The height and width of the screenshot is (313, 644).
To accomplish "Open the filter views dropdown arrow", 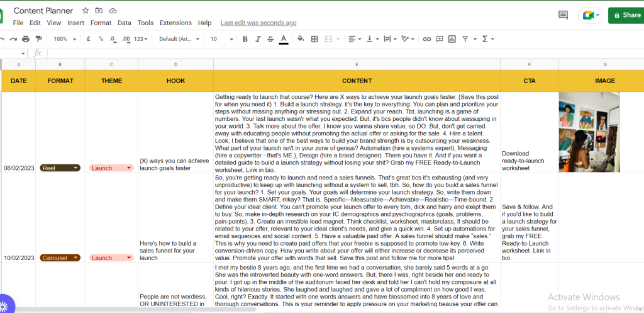I will [475, 39].
